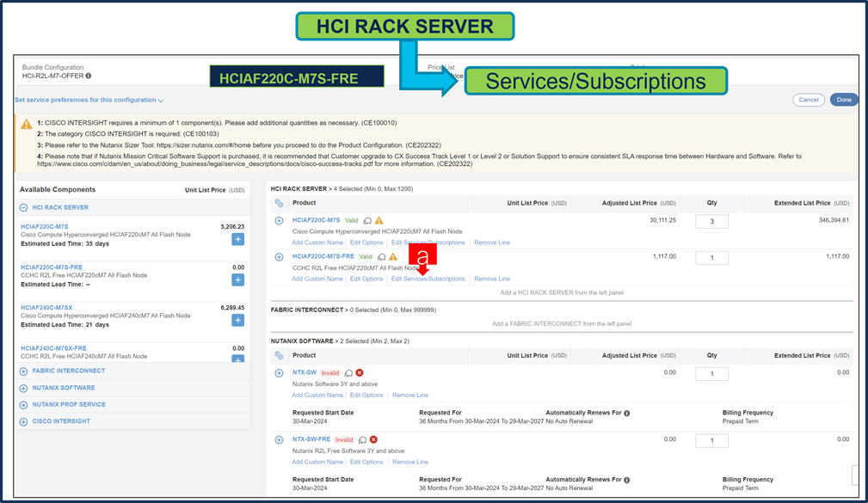Click Remove Line for NTX-SW-FRE
Screen dimensions: 868x503
[x=410, y=462]
